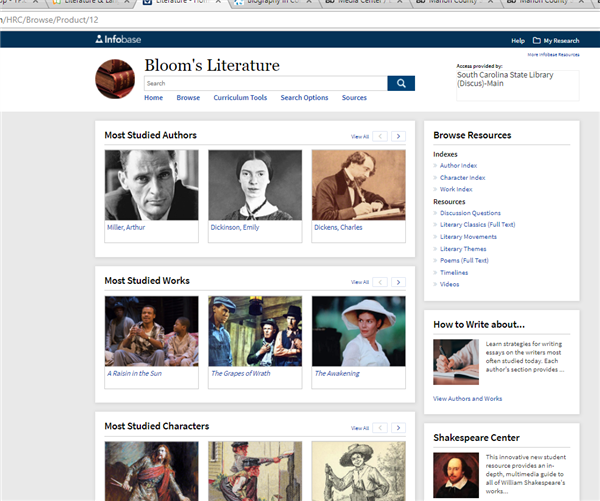Open the Dickens, Charles author link

[x=338, y=227]
